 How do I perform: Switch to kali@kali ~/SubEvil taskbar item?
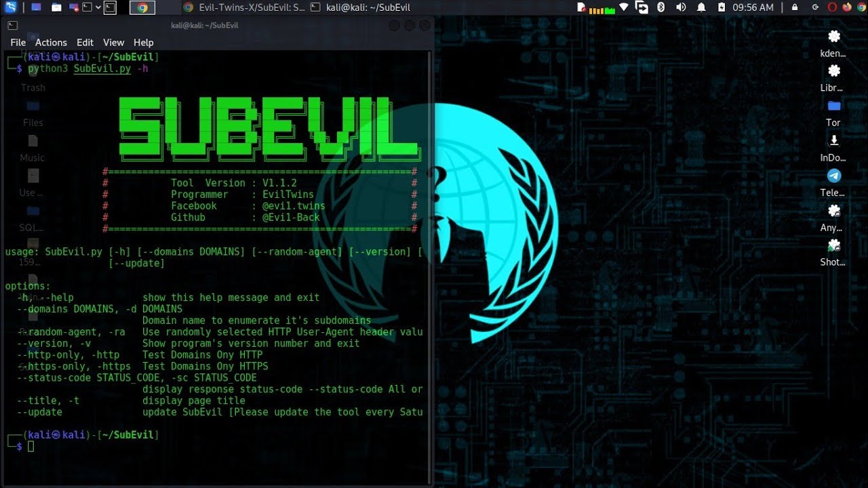(360, 7)
